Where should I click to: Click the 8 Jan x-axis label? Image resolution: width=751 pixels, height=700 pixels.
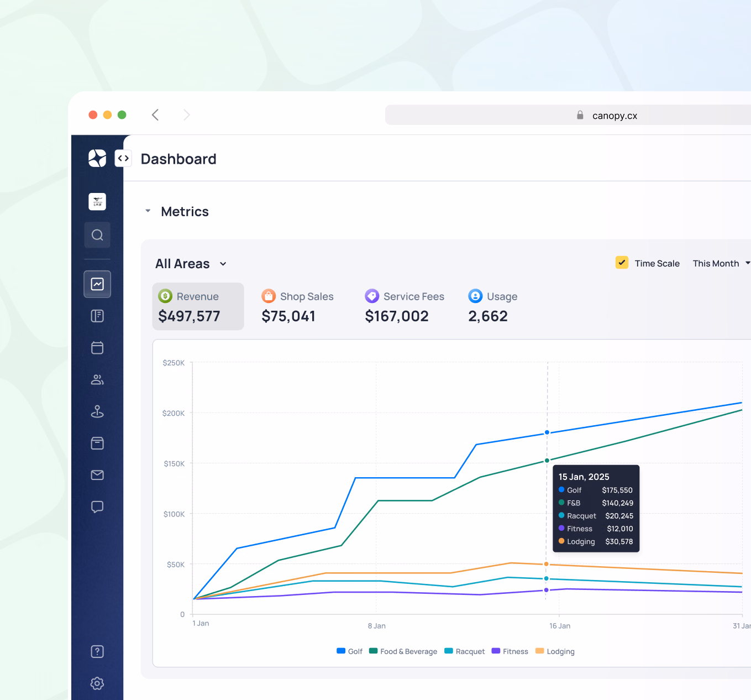click(377, 626)
